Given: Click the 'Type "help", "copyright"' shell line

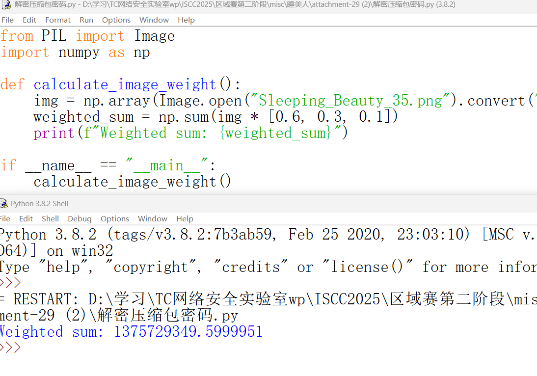Looking at the screenshot, I should pos(268,267).
